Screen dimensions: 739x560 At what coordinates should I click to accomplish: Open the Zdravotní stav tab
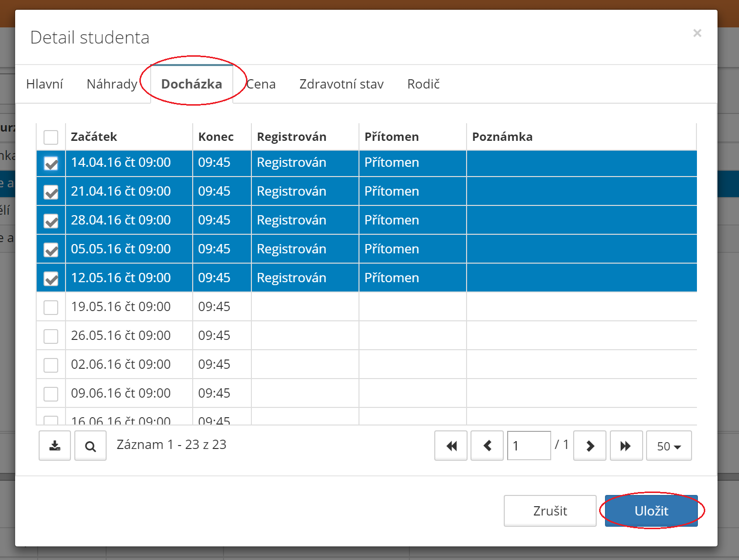tap(341, 84)
